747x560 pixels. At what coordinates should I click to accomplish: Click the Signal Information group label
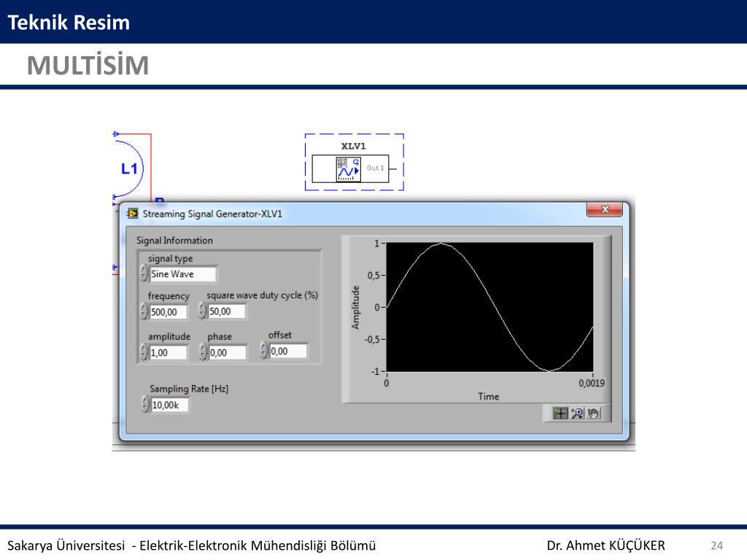point(174,241)
